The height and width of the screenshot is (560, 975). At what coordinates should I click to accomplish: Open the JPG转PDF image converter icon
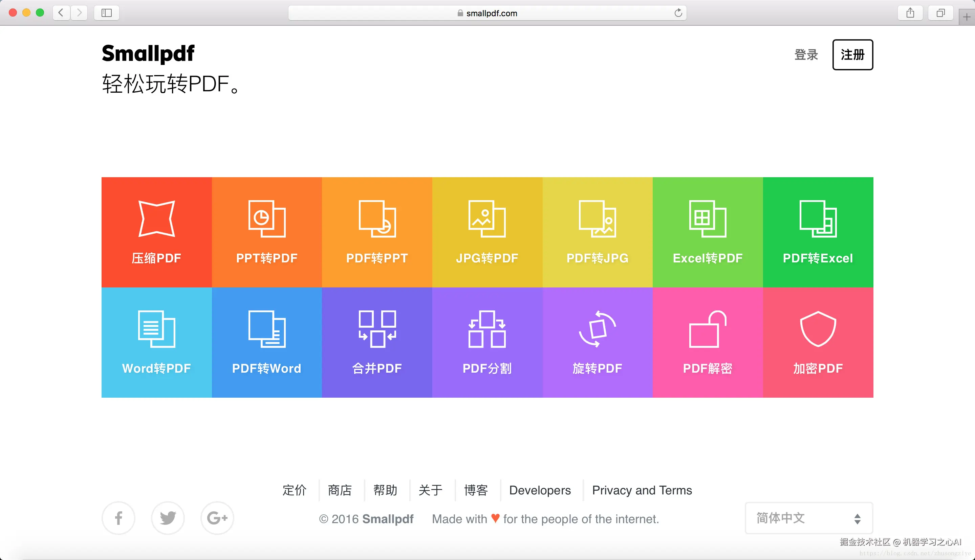[487, 218]
